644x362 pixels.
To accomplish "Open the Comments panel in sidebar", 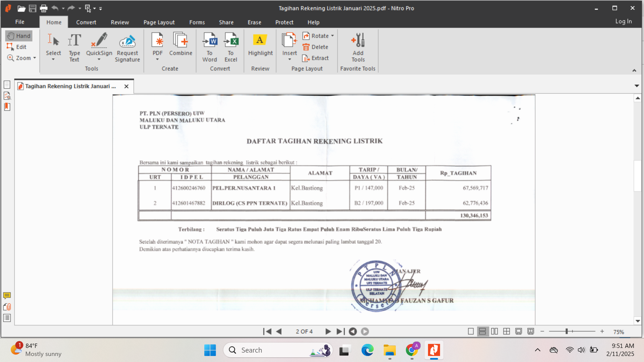I will click(7, 296).
